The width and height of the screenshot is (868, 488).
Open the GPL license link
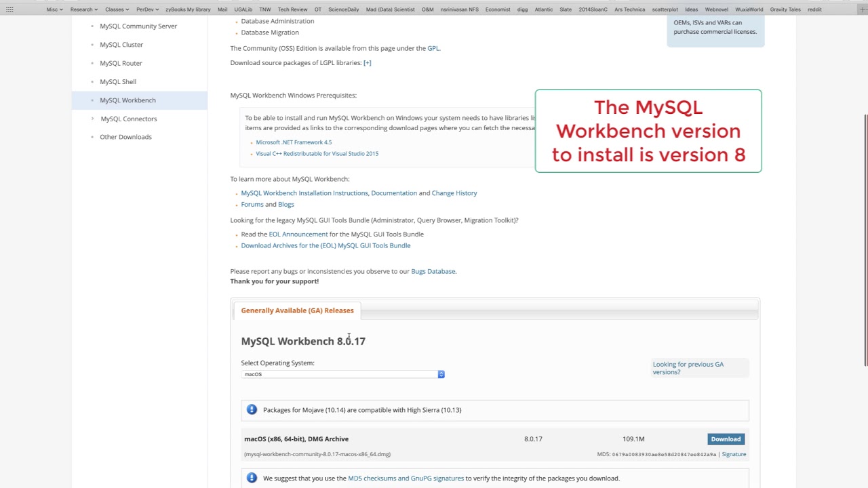coord(433,48)
